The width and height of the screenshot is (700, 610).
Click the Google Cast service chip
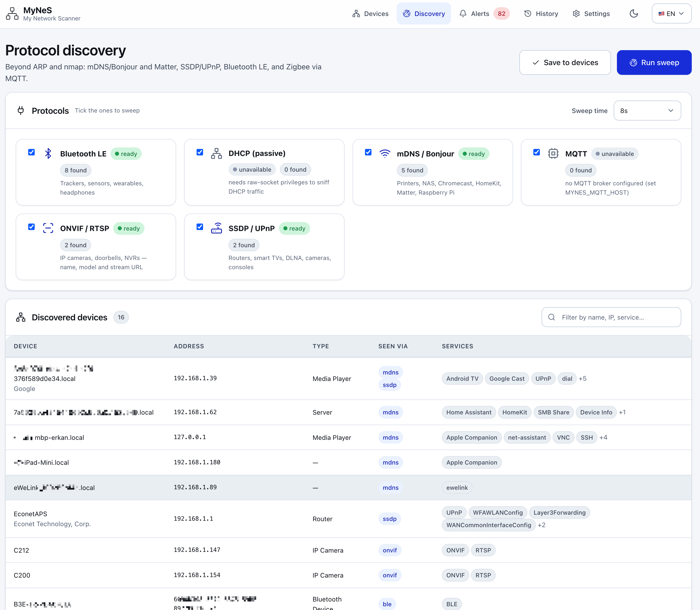pos(507,378)
